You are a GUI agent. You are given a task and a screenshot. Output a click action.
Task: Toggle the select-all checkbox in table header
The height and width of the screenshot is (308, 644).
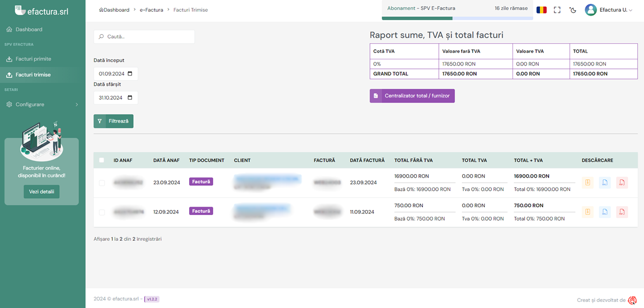102,160
